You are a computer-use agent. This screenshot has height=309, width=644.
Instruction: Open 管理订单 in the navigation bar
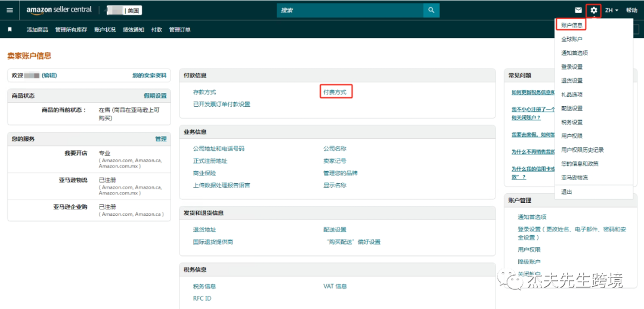pyautogui.click(x=180, y=30)
